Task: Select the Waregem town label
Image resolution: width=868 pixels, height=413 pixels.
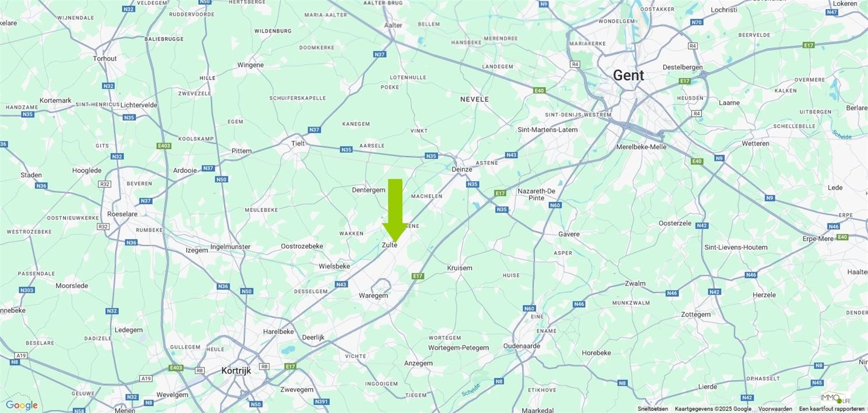Action: [373, 296]
